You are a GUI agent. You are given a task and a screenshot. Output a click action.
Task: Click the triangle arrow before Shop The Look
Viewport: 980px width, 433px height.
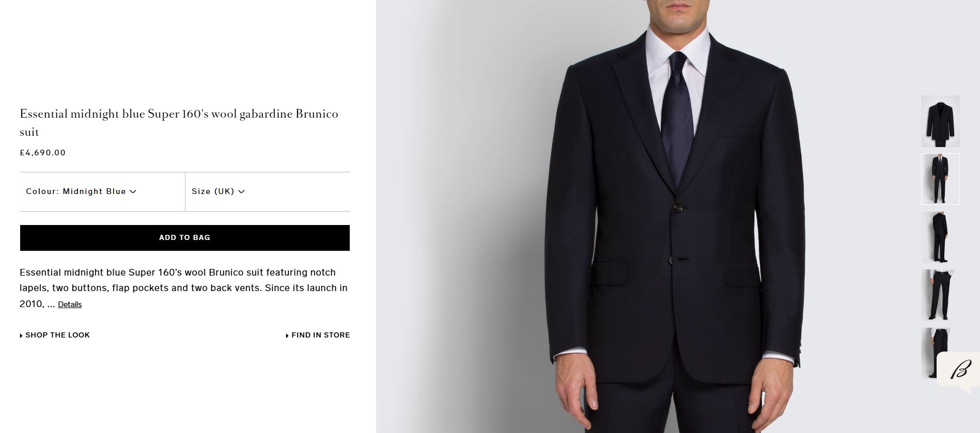tap(21, 335)
